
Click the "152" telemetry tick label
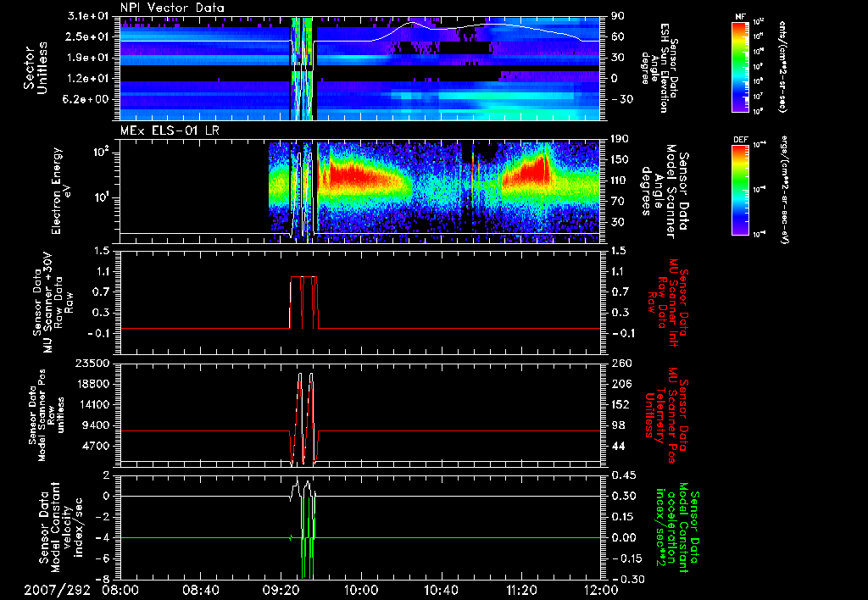point(620,404)
